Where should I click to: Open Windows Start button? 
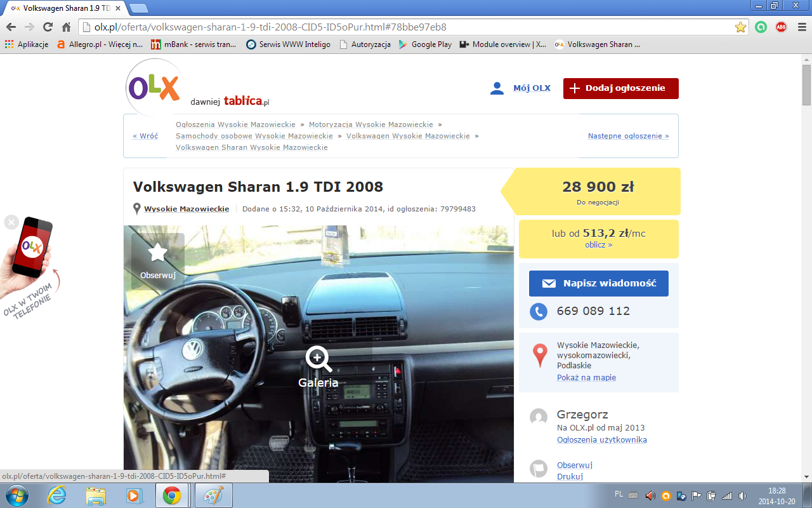coord(16,495)
